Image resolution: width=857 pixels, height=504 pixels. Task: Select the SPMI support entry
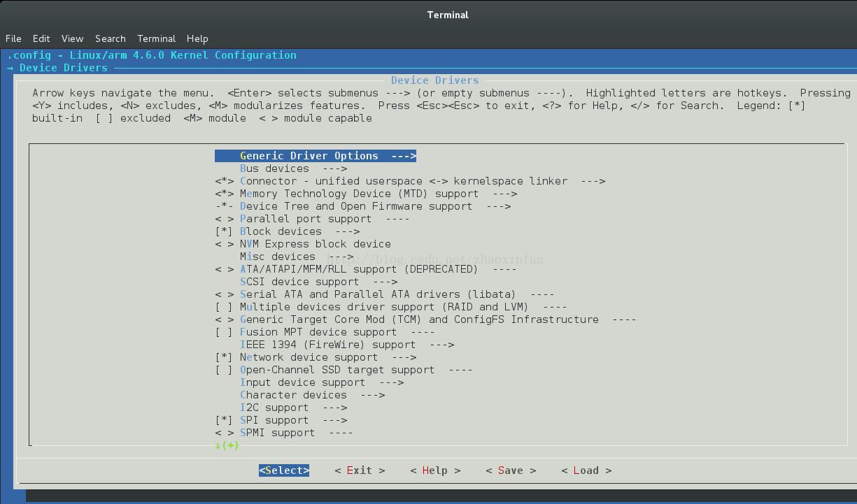[x=284, y=433]
